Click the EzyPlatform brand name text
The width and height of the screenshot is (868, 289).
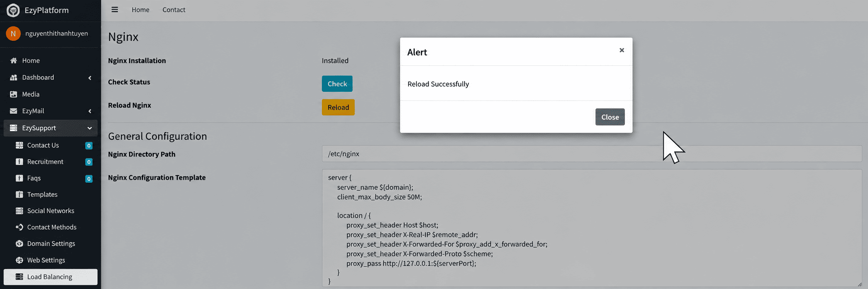click(x=46, y=10)
